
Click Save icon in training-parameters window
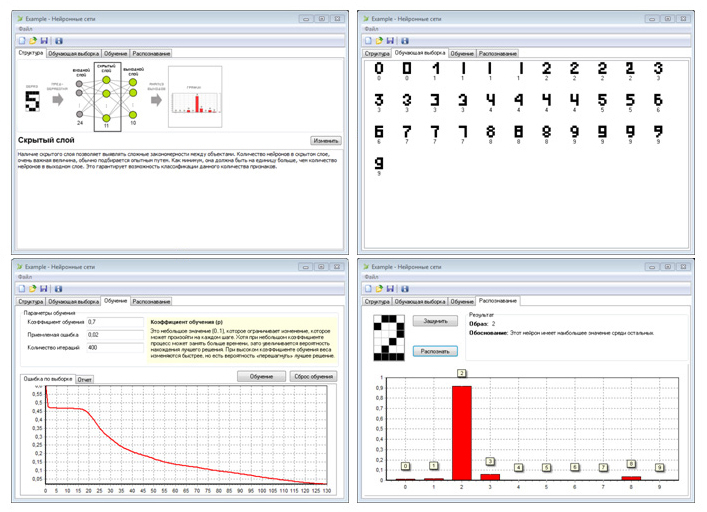44,288
